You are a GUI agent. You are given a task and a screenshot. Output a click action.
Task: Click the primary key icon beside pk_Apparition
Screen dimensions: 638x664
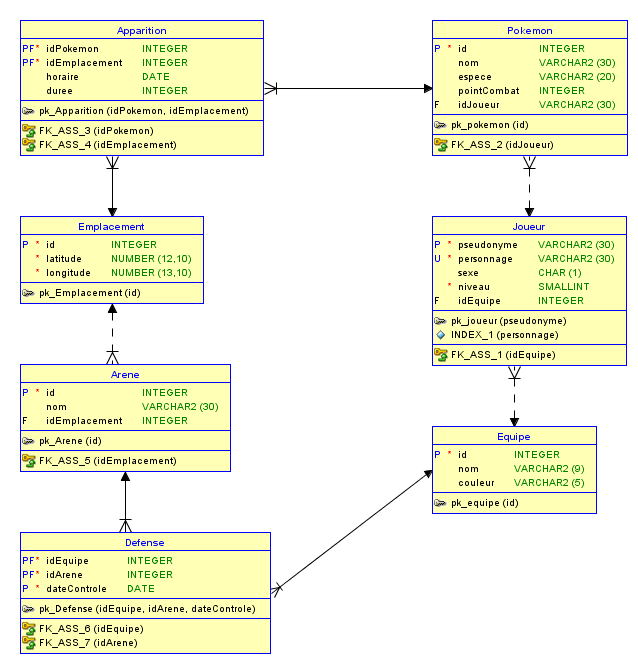click(29, 111)
